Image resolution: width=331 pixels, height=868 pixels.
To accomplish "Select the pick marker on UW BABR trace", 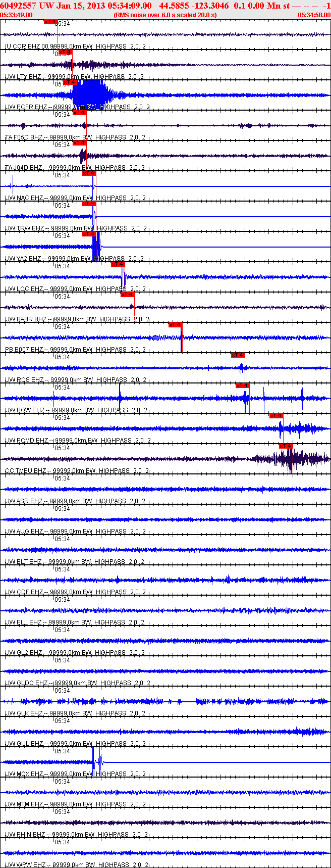I will [x=128, y=295].
